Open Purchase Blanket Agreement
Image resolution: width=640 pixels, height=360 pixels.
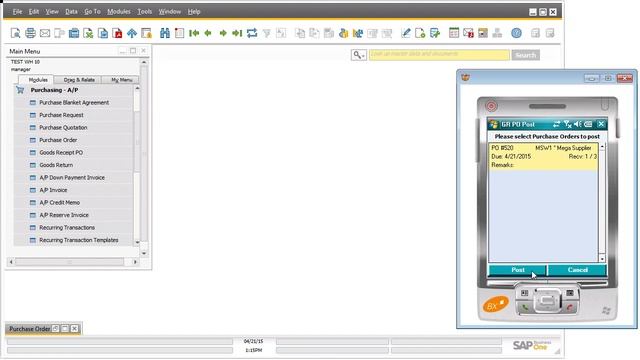[x=74, y=102]
